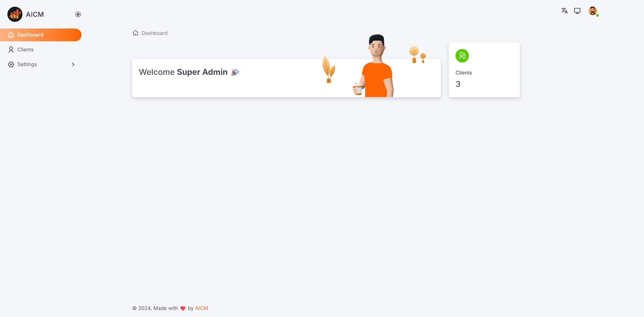Click the Clients person icon in sidebar
The height and width of the screenshot is (317, 644).
tap(11, 50)
